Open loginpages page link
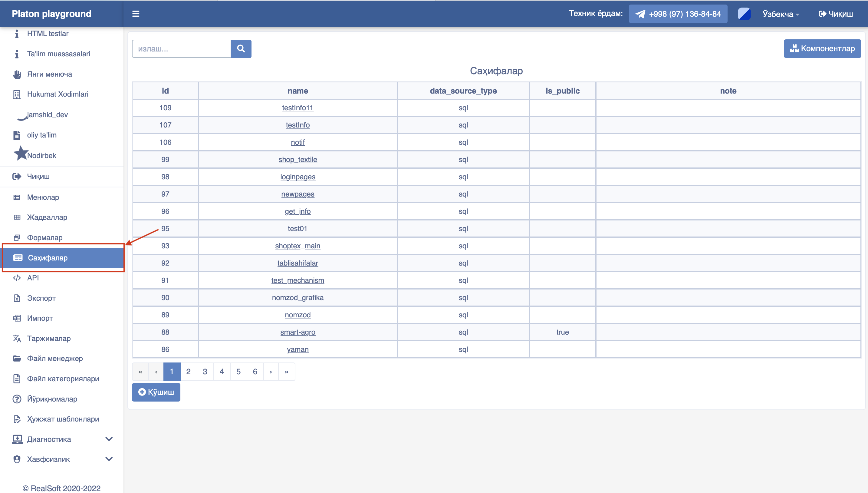868x493 pixels. tap(298, 177)
